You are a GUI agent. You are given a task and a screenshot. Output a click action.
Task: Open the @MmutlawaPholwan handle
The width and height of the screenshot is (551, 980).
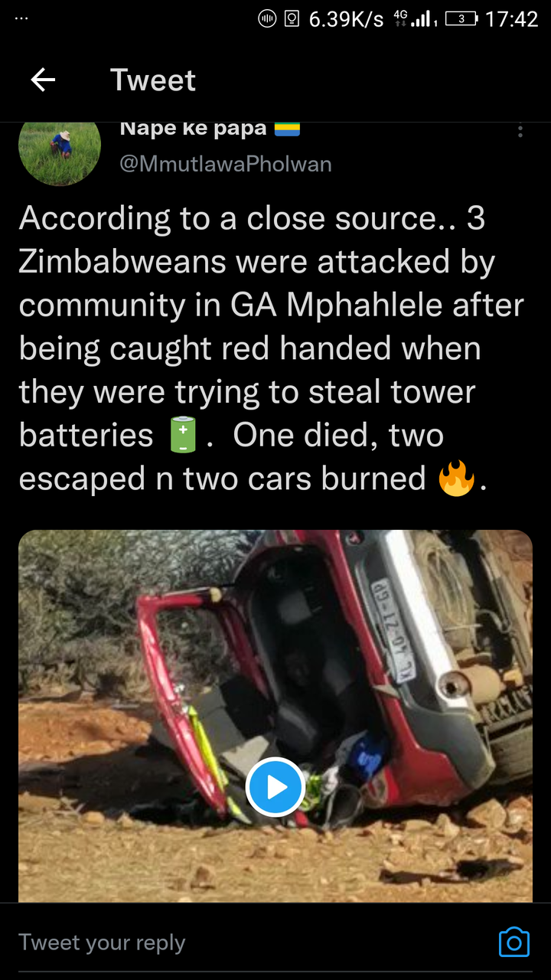click(x=226, y=165)
